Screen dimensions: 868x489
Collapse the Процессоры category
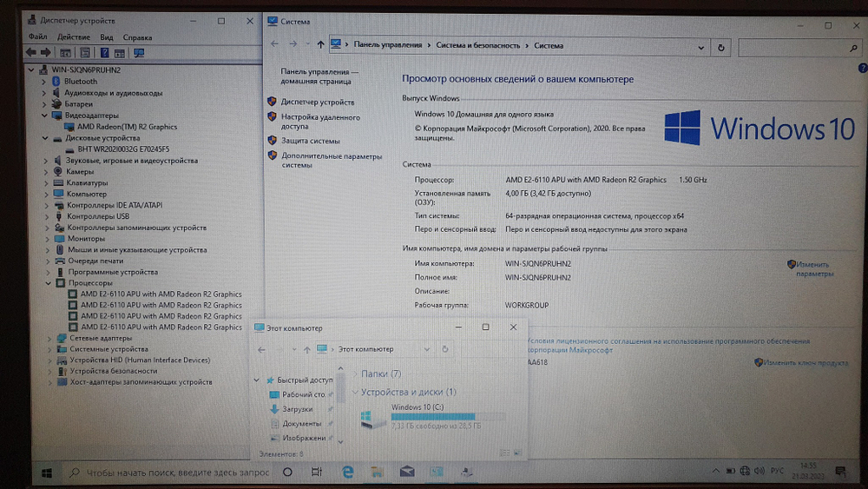(x=48, y=283)
